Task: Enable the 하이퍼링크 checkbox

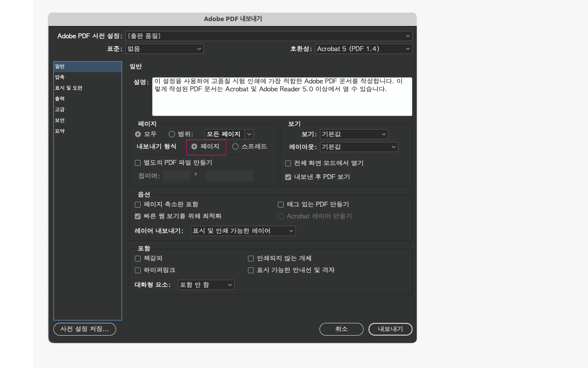Action: tap(138, 270)
